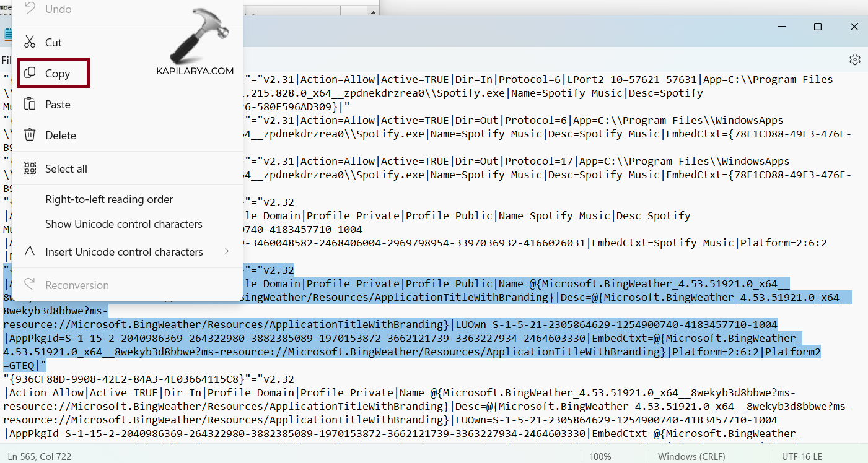
Task: Click the Delete trash can icon
Action: [29, 135]
